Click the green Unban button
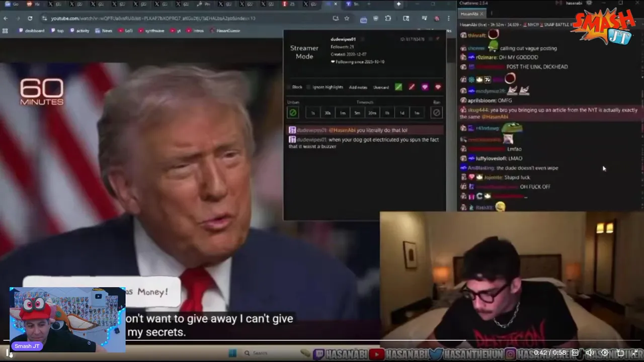This screenshot has width=644, height=362. pos(293,113)
